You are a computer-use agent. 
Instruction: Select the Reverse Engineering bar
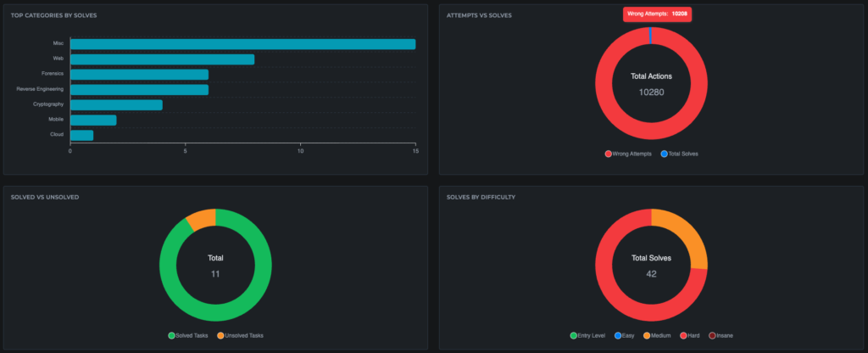coord(139,89)
